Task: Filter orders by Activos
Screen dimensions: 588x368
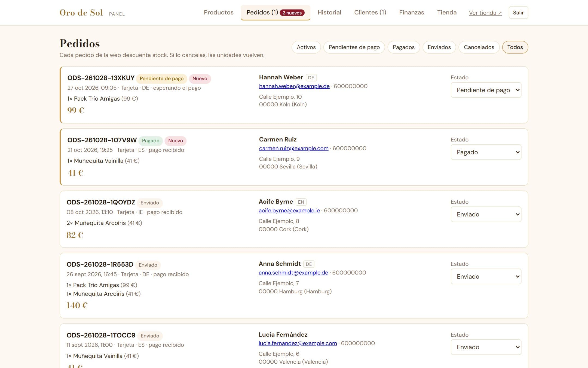Action: pyautogui.click(x=306, y=47)
